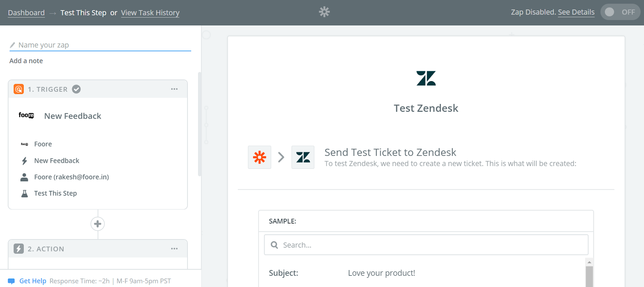The image size is (644, 287).
Task: Select Test This Step in trigger list
Action: 56,193
